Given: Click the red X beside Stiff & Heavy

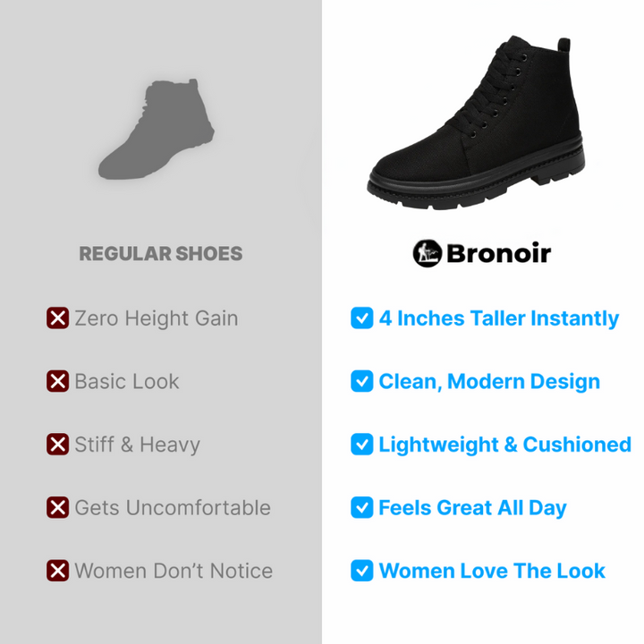Looking at the screenshot, I should (x=57, y=445).
